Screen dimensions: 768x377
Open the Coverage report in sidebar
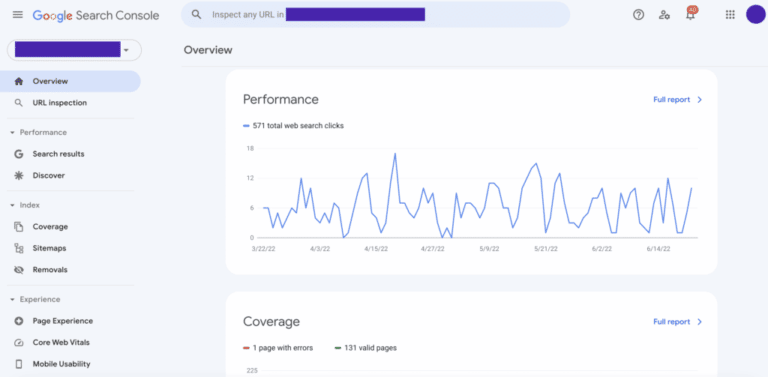click(70, 227)
